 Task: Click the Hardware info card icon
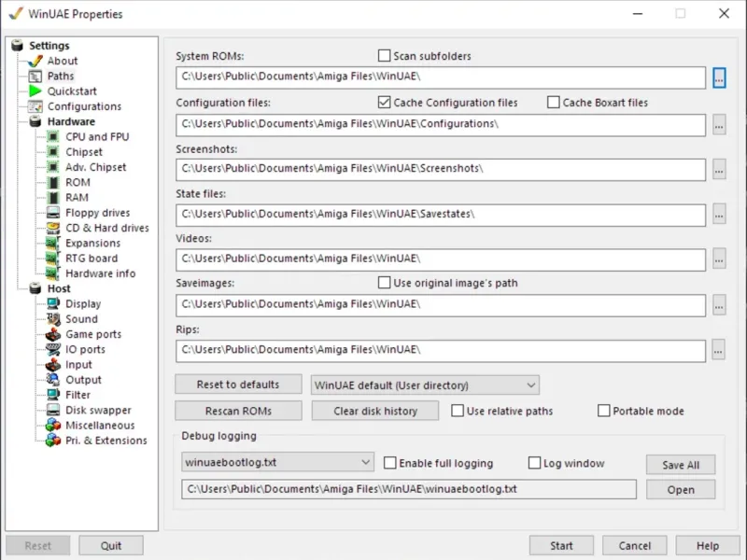tap(53, 273)
